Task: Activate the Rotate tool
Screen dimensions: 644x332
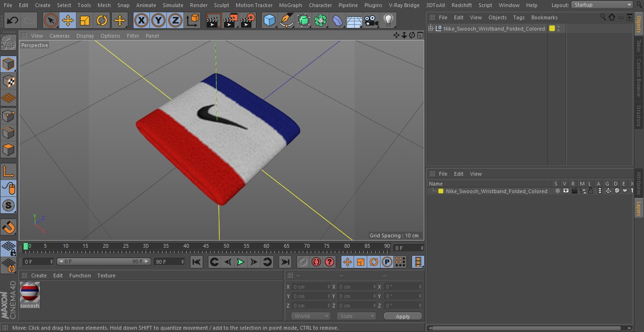Action: [x=102, y=21]
